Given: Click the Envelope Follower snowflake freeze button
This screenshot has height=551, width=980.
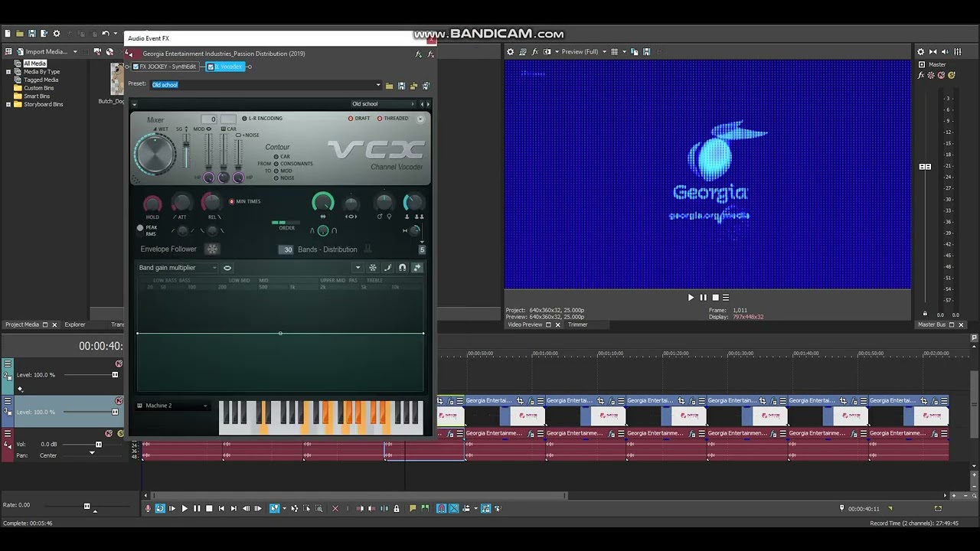Looking at the screenshot, I should pyautogui.click(x=212, y=249).
